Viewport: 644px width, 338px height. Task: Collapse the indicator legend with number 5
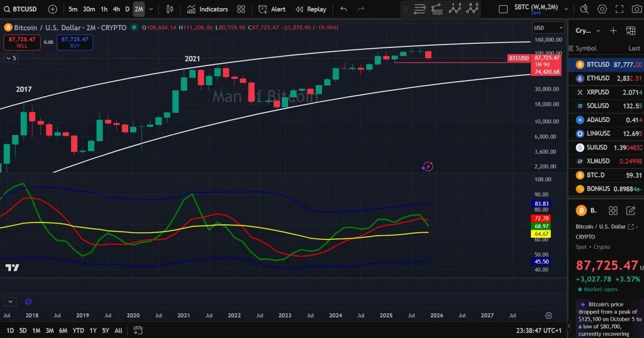click(11, 58)
